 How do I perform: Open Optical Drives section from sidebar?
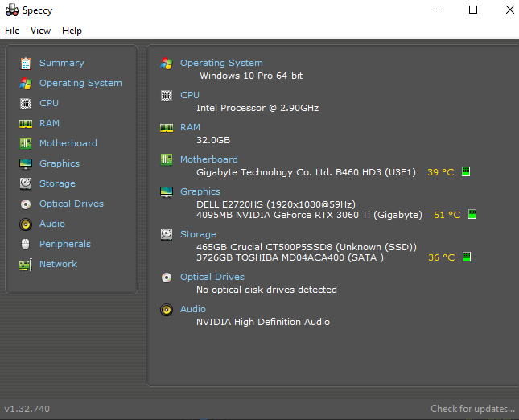(x=72, y=204)
